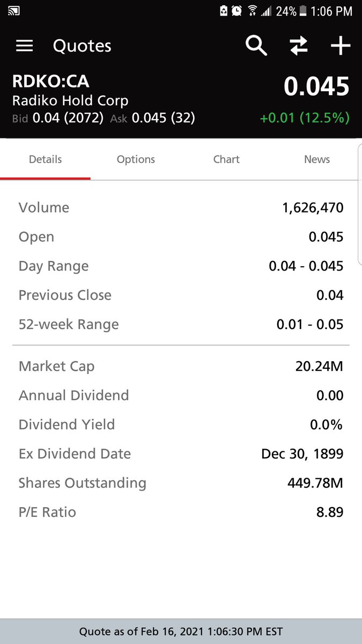Tap the RDKO:CA ticker symbol
Image resolution: width=362 pixels, height=644 pixels.
click(x=50, y=82)
